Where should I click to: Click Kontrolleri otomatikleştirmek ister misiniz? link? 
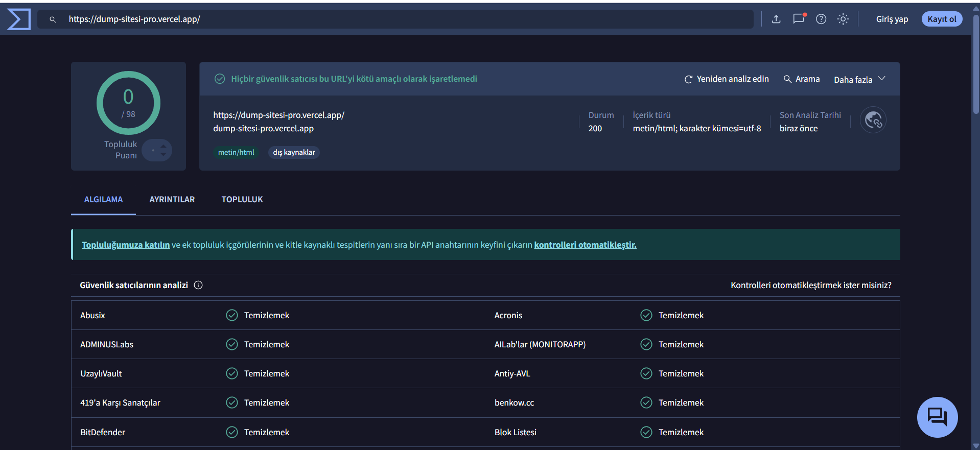[x=811, y=285]
